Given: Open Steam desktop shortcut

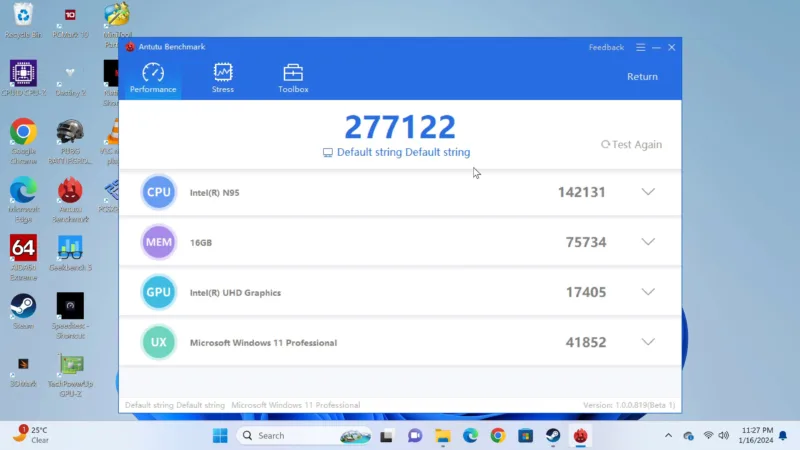Looking at the screenshot, I should coord(23,309).
